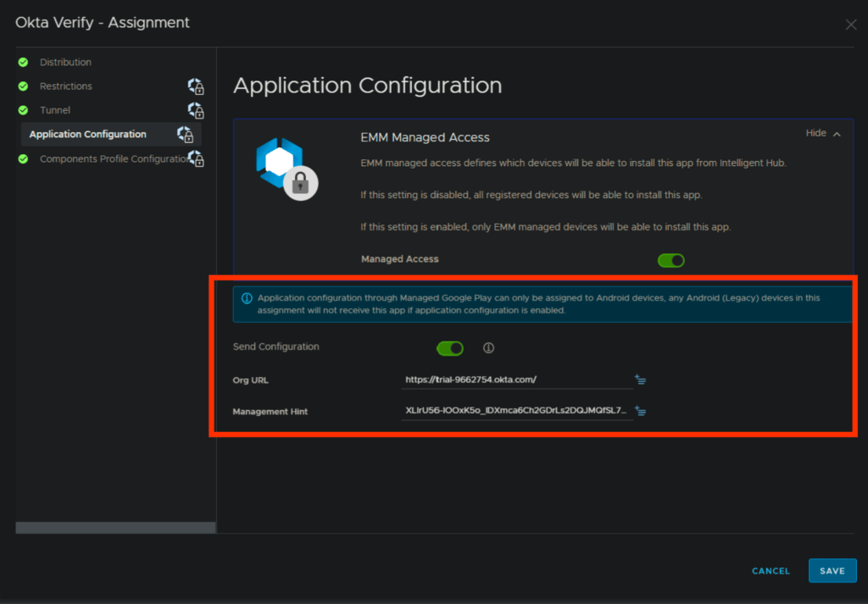Image resolution: width=868 pixels, height=604 pixels.
Task: Click the lock icon beside Components Profile Configuration
Action: 196,158
